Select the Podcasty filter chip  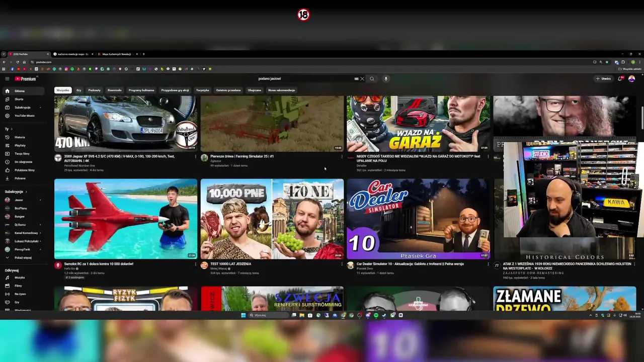point(94,90)
